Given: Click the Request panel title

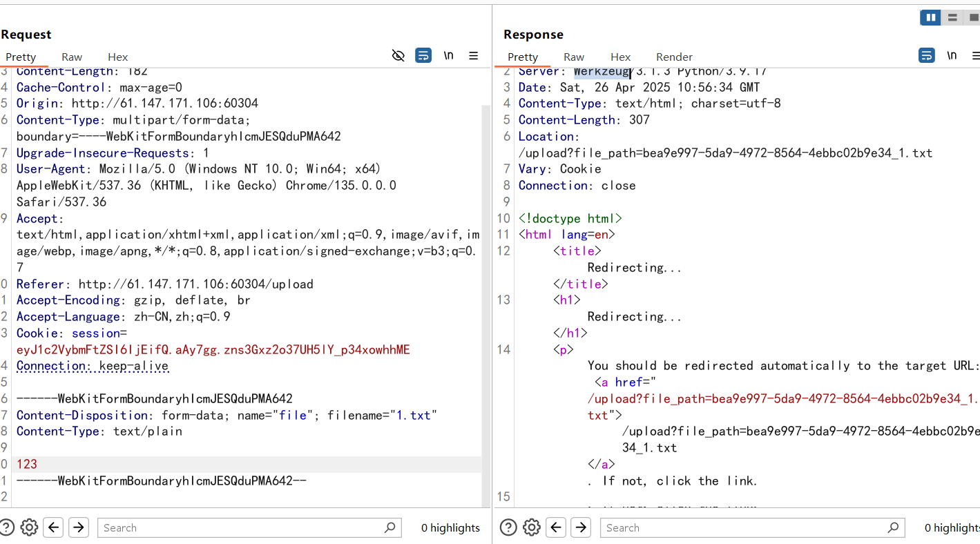Looking at the screenshot, I should [x=26, y=34].
